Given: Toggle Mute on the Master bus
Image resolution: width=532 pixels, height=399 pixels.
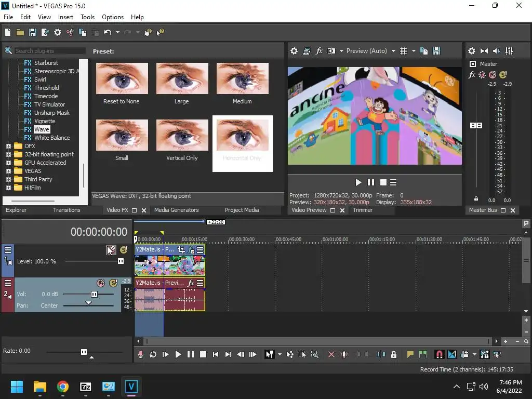Looking at the screenshot, I should point(493,75).
